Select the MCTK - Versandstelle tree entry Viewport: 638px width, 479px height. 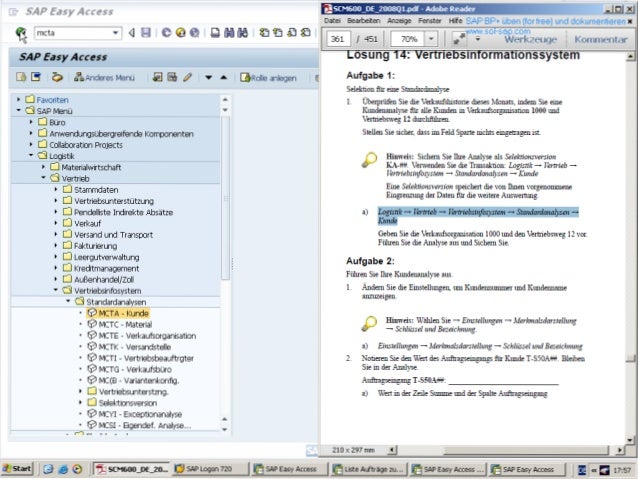[x=129, y=347]
